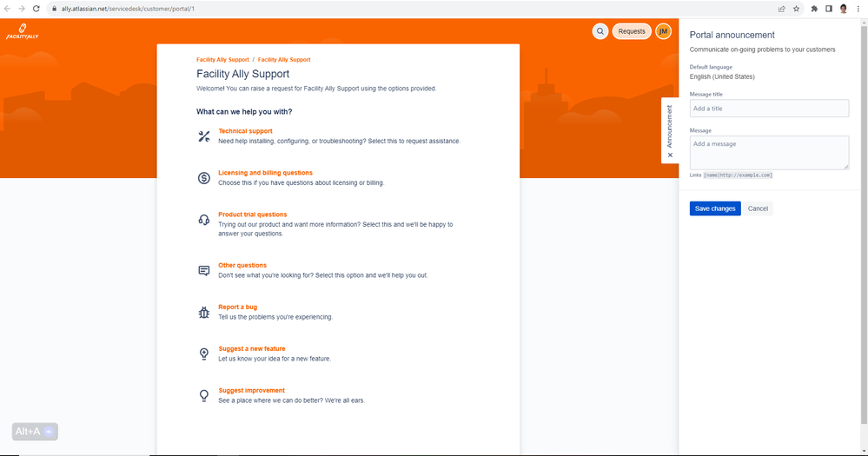
Task: Go forward with browser forward arrow
Action: point(22,9)
